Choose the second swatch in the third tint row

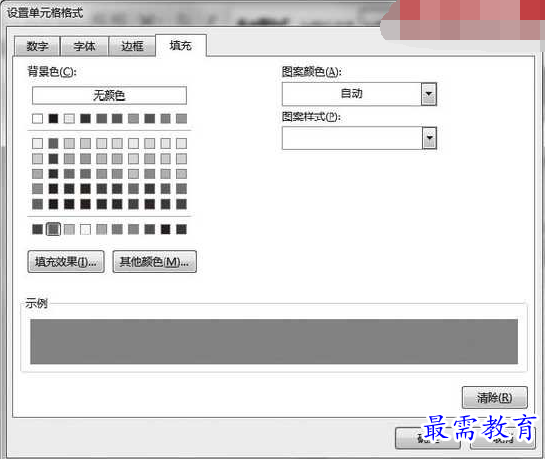pos(53,174)
